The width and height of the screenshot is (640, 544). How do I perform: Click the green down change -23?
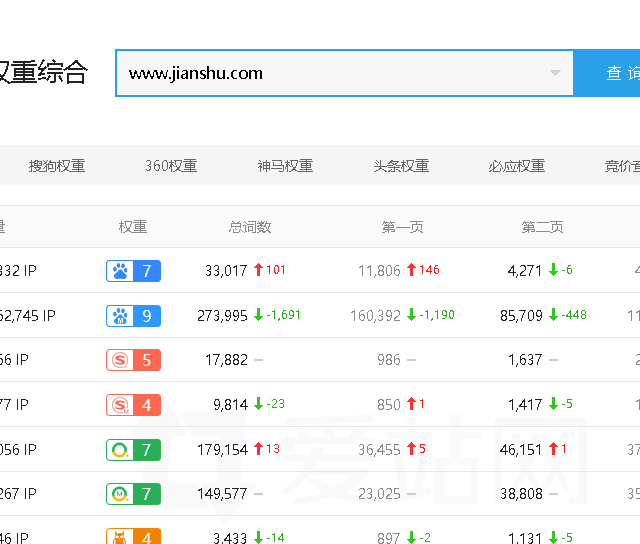269,404
